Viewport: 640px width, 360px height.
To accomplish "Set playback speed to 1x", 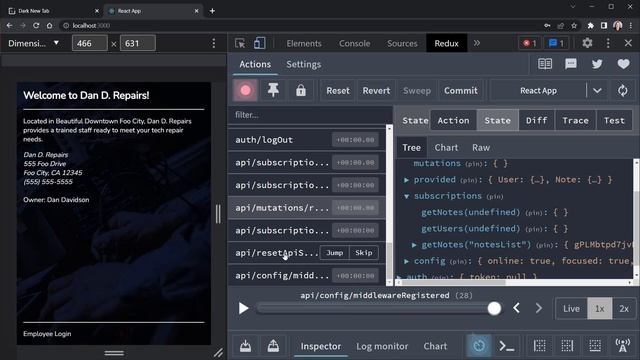I will 599,309.
